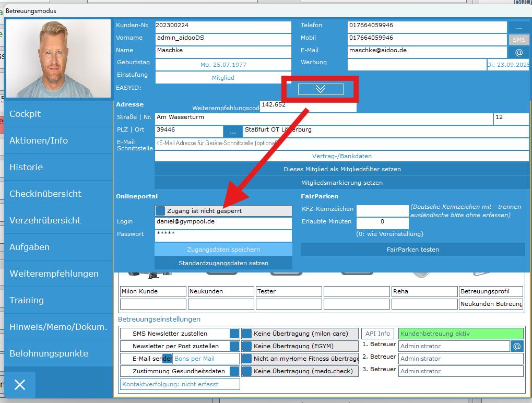The height and width of the screenshot is (403, 532).
Task: Click the Login field daniel@gympool.de
Action: point(223,223)
